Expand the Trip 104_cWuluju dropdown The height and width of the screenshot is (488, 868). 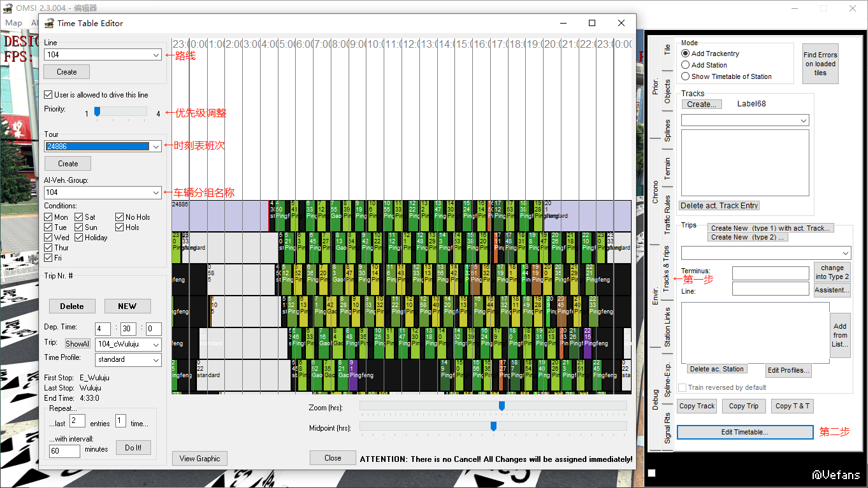tap(128, 344)
